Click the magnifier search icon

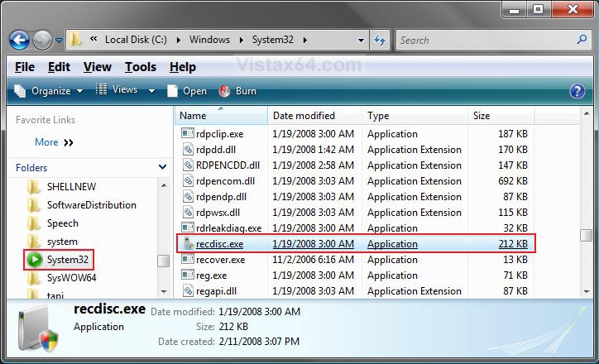(x=582, y=39)
